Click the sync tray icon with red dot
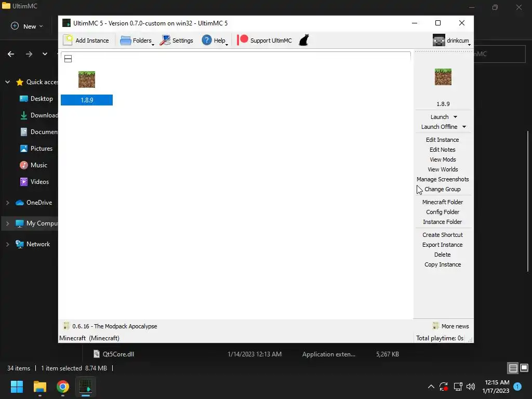Screen dimensions: 532x399 (x=444, y=387)
